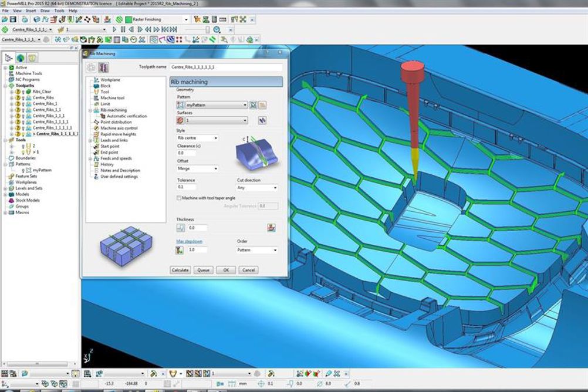
Task: Open the simulation toolpath Centre_Ribs dropdown
Action: point(50,29)
